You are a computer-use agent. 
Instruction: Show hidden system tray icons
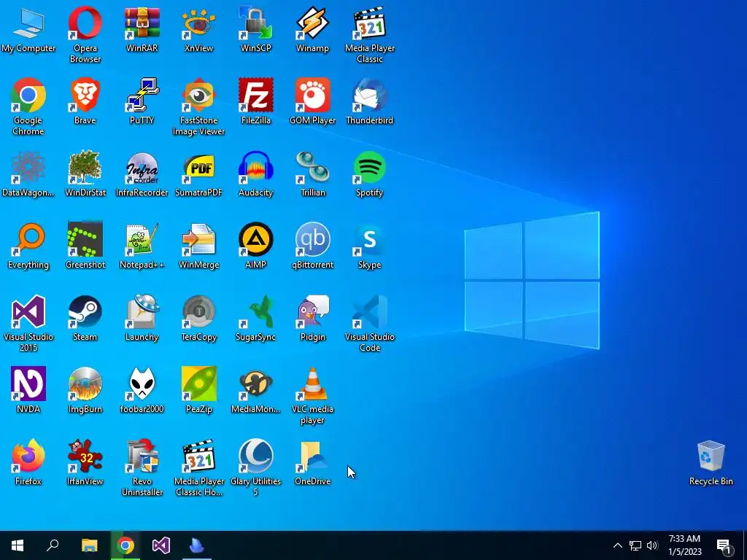pos(617,545)
